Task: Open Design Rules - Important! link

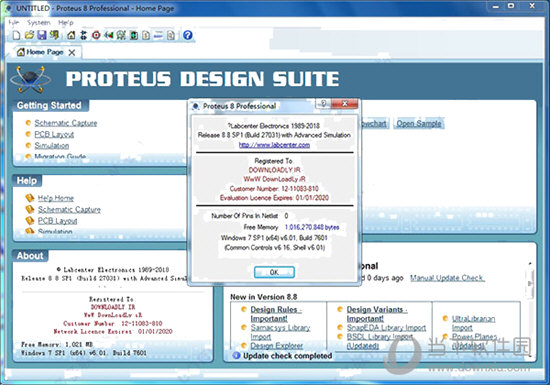Action: point(276,314)
